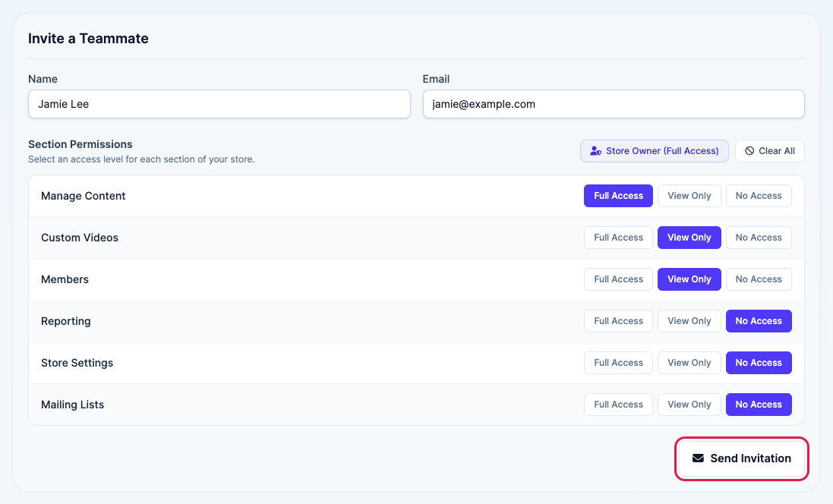This screenshot has width=833, height=504.
Task: Focus the Name input field
Action: pos(219,104)
